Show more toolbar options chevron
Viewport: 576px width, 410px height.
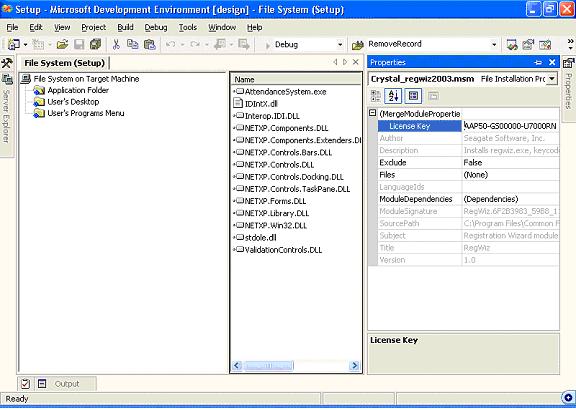pos(570,44)
